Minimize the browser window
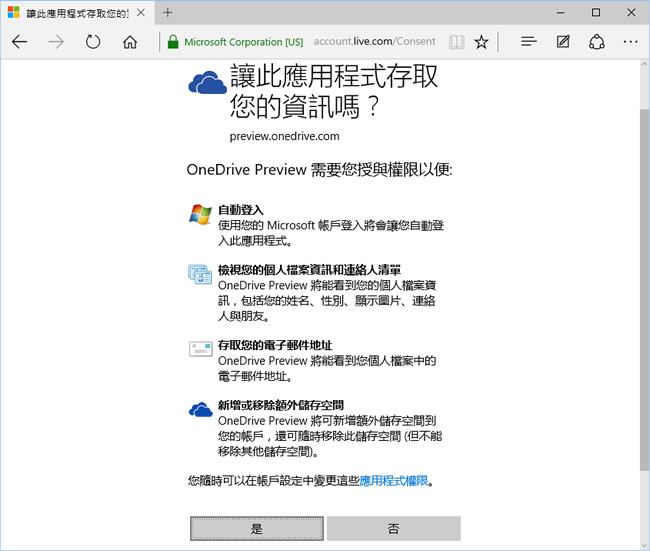Screen dimensions: 650x551 click(x=560, y=12)
